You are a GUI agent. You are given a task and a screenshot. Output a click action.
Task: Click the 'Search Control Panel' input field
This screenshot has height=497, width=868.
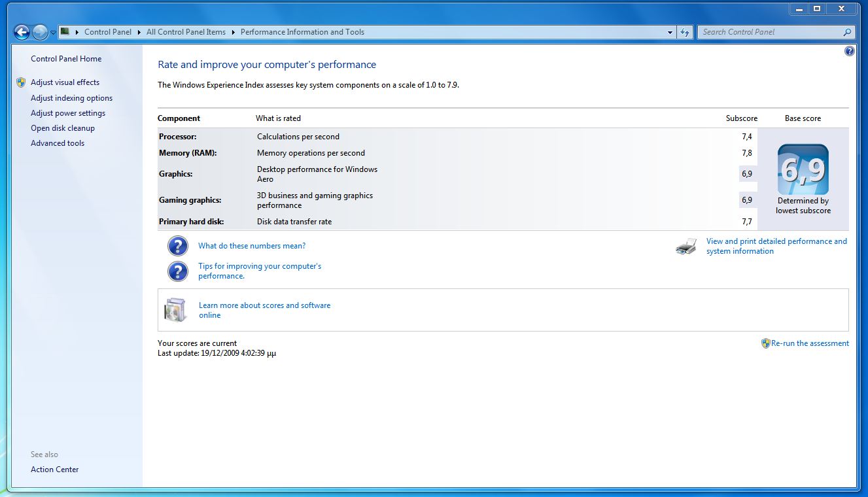click(769, 32)
